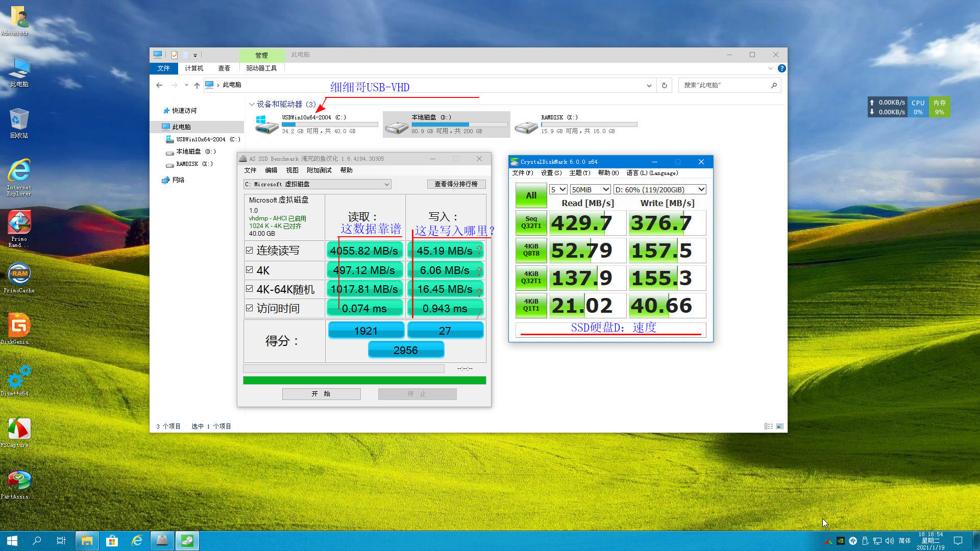Click the AS SSD 开始 button

tap(321, 394)
